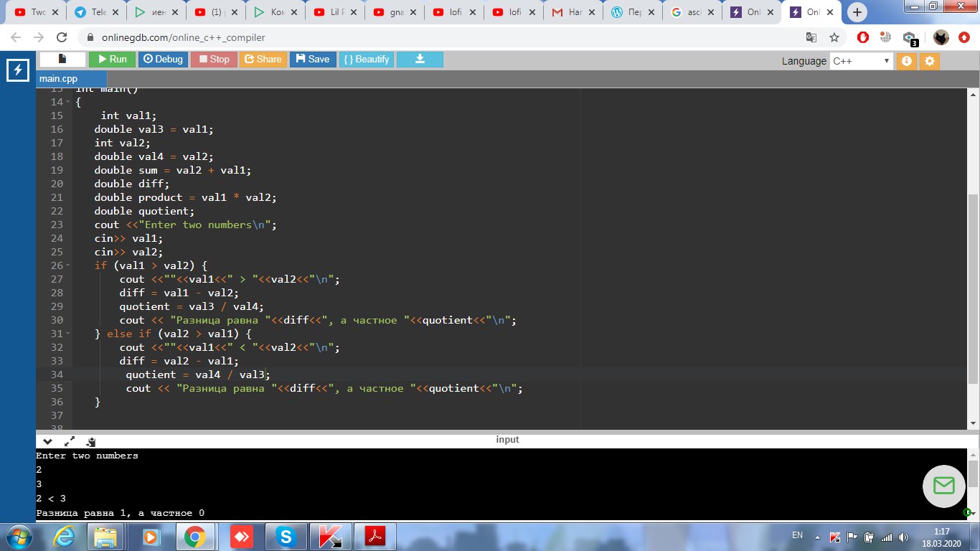The image size is (980, 551).
Task: Open the orange info icon button
Action: click(x=906, y=61)
